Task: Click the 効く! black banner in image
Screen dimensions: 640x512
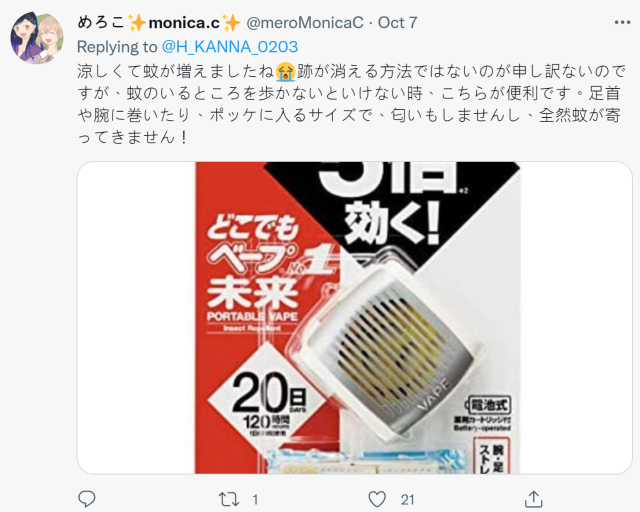Action: point(392,223)
